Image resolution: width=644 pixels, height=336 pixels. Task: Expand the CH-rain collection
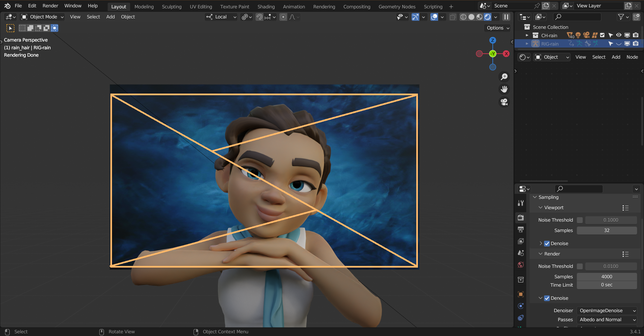point(527,35)
